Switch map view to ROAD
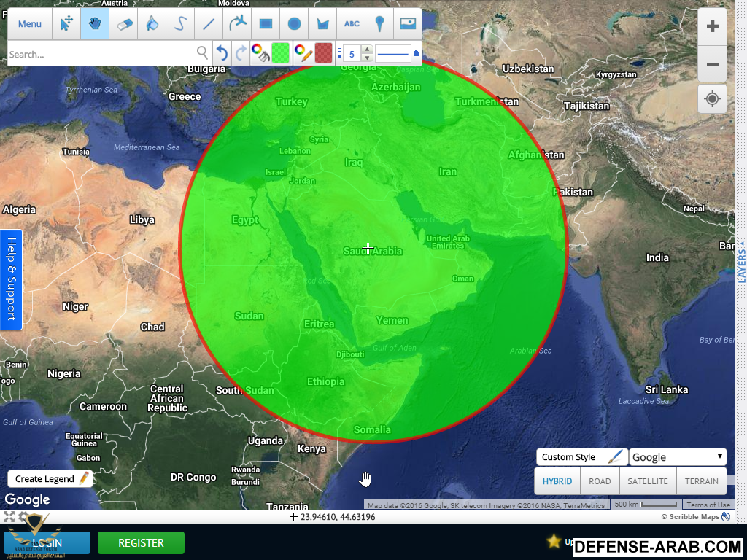The image size is (747, 560). [600, 481]
